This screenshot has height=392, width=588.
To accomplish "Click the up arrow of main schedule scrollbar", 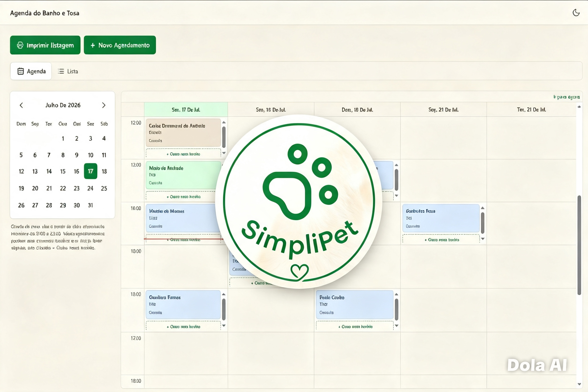I will click(579, 107).
